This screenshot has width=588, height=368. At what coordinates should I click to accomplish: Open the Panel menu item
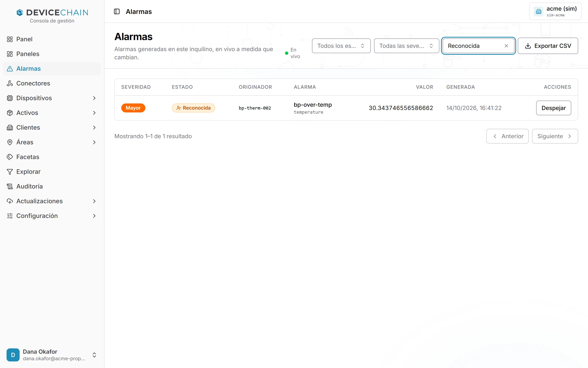pyautogui.click(x=52, y=39)
